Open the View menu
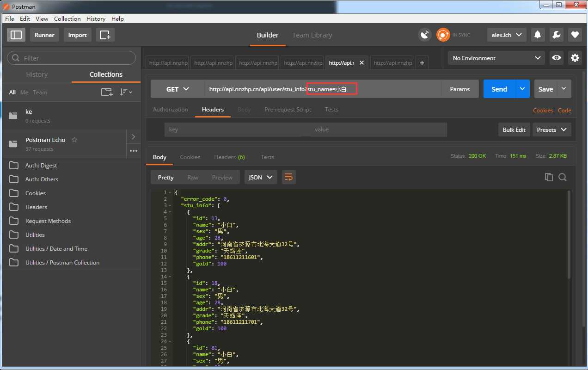This screenshot has width=588, height=370. pos(42,18)
